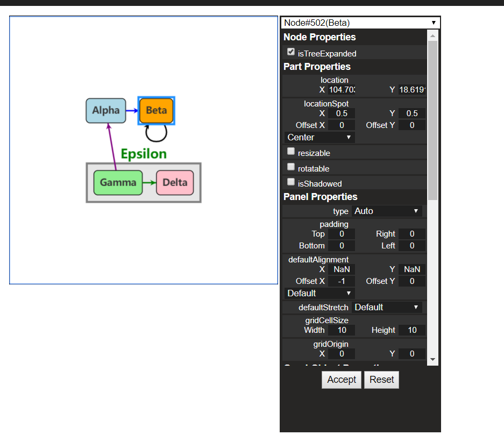
Task: Enable the isShadowed checkbox
Action: pos(291,182)
